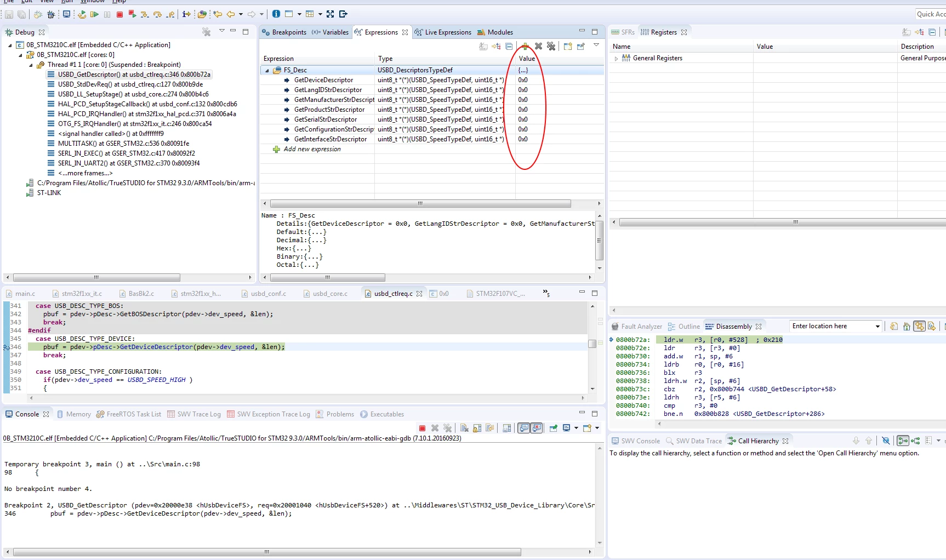Toggle show console when standard output changes

[524, 428]
